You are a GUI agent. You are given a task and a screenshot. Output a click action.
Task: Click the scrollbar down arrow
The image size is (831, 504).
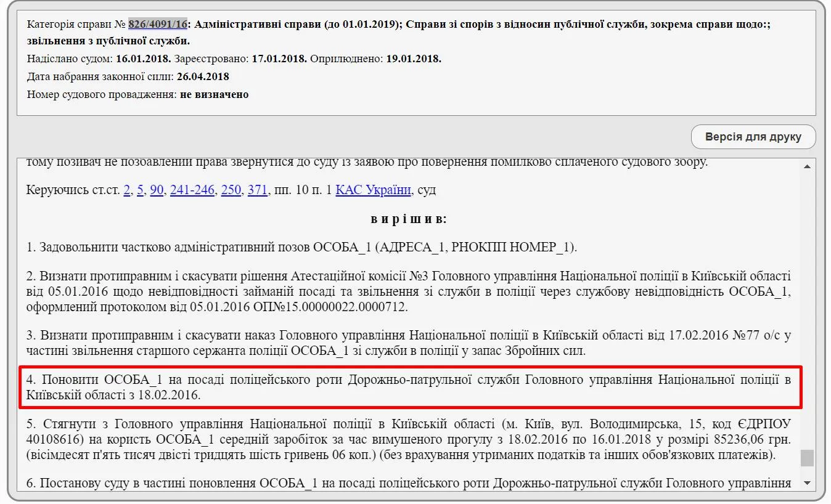tap(807, 482)
